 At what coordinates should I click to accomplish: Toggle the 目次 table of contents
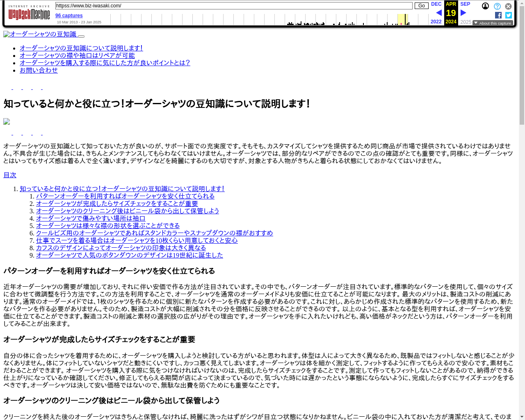point(10,175)
